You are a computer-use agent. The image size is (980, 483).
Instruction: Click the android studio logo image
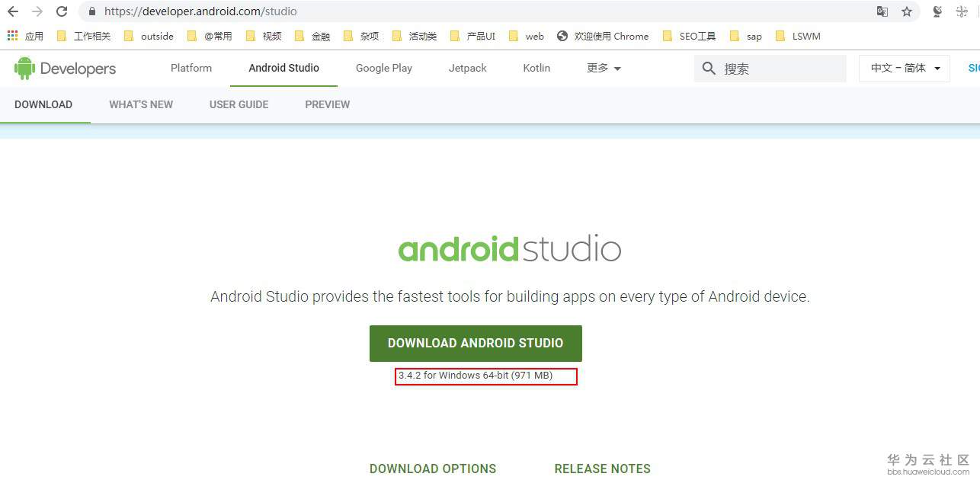click(509, 248)
